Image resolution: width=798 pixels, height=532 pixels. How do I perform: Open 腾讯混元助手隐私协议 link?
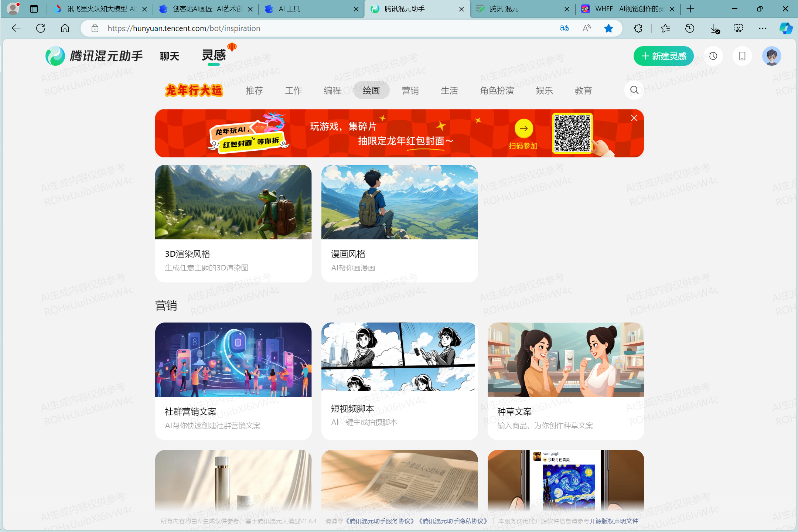(453, 521)
